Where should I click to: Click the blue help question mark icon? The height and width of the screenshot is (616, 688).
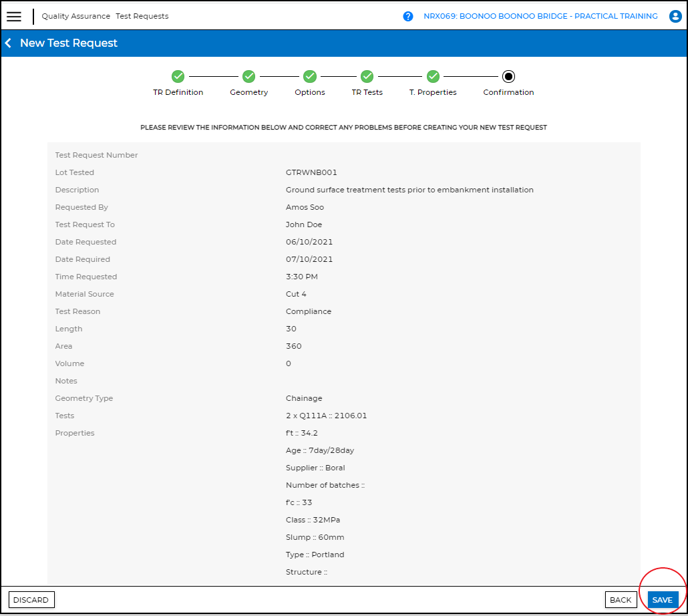coord(408,17)
